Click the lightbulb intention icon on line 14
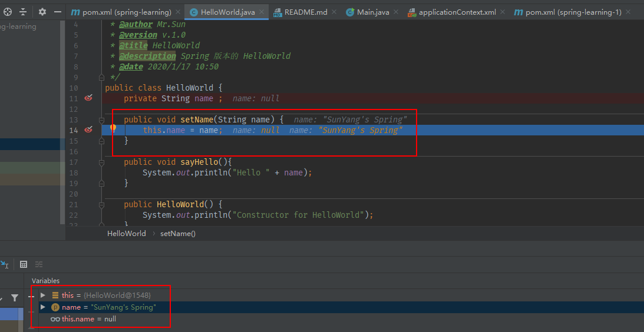 pyautogui.click(x=113, y=128)
